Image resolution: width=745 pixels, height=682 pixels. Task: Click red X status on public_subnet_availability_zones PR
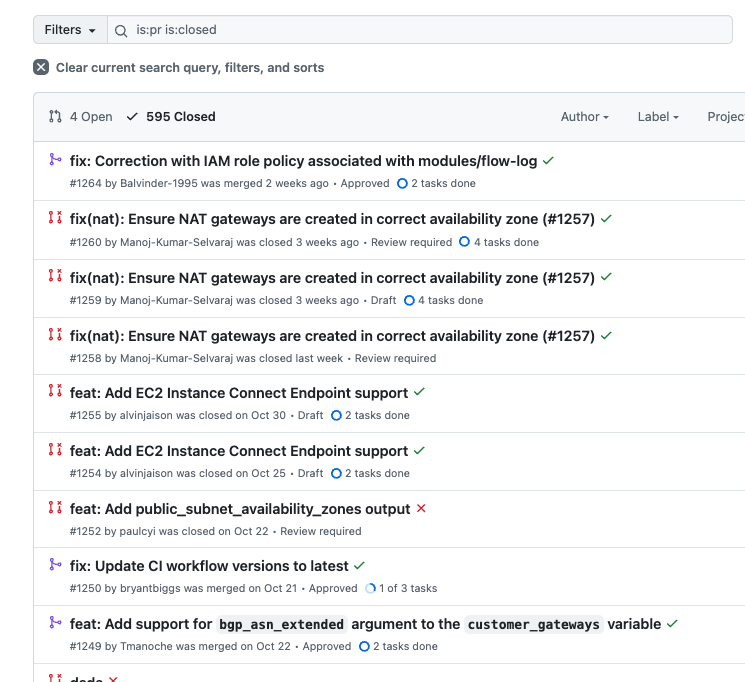(x=421, y=508)
